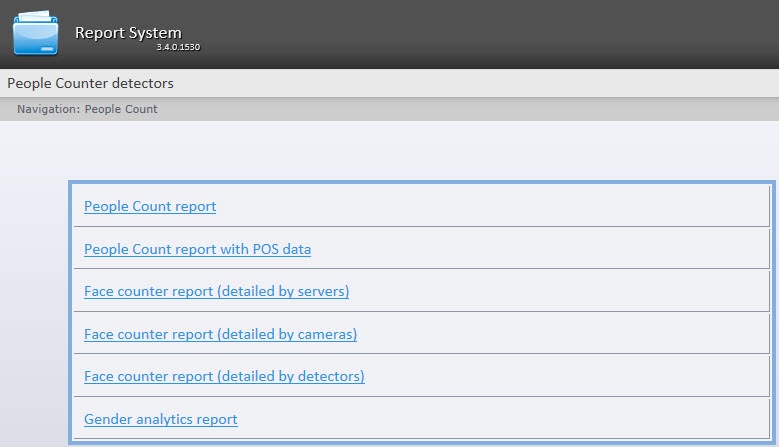Open Face counter report detailed by cameras

220,334
